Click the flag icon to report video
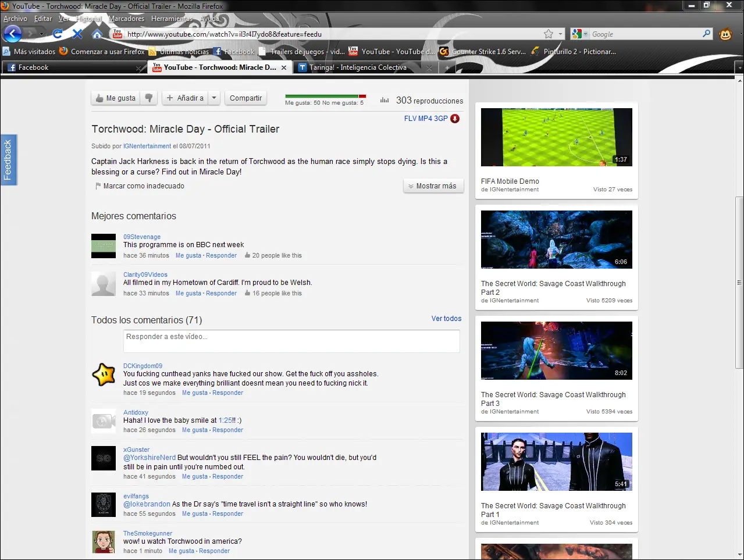The height and width of the screenshot is (560, 744). point(98,186)
